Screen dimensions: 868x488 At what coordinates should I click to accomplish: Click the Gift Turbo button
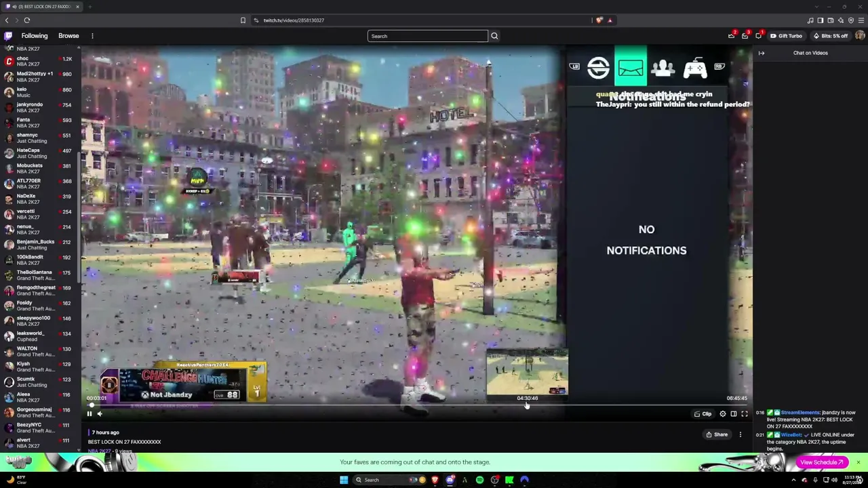tap(786, 36)
